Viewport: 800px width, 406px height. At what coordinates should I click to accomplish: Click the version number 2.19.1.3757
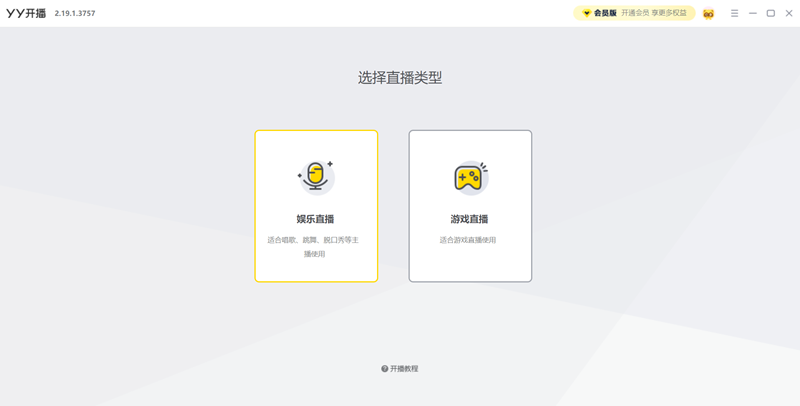pos(75,13)
